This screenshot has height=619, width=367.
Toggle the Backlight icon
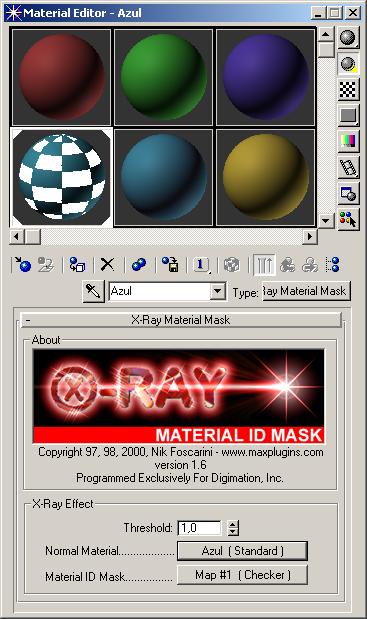348,64
